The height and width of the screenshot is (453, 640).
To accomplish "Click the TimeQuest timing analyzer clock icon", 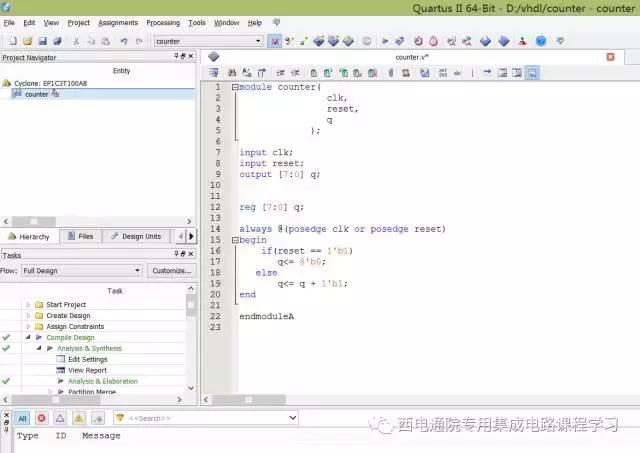I will pyautogui.click(x=433, y=41).
